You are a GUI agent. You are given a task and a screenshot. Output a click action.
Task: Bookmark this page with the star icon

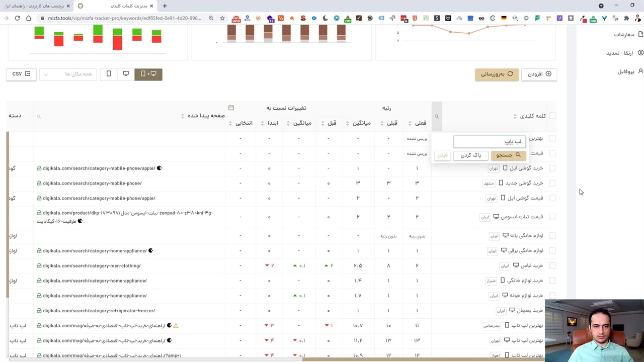(222, 18)
